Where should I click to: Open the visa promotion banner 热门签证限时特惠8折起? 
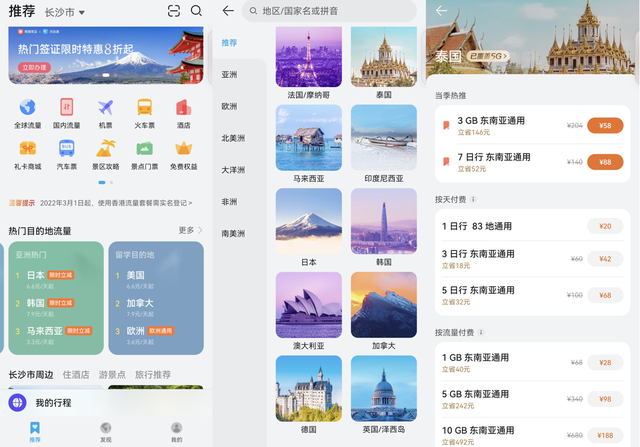(106, 56)
